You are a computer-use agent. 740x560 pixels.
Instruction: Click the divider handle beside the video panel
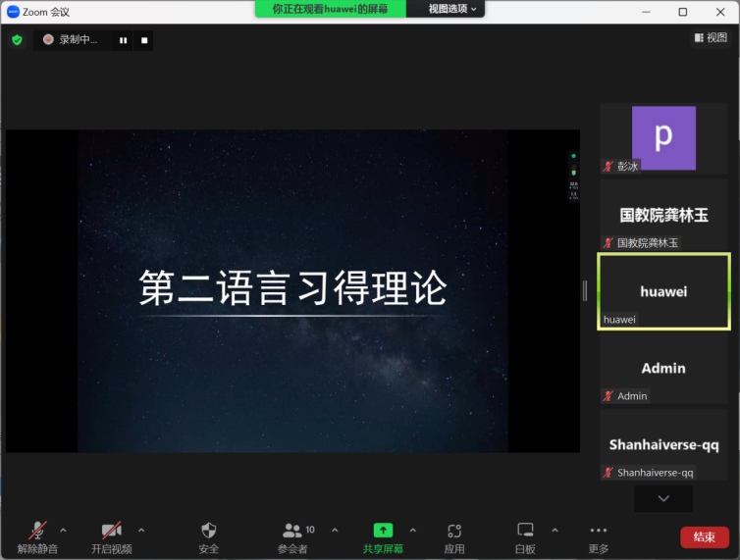[586, 290]
